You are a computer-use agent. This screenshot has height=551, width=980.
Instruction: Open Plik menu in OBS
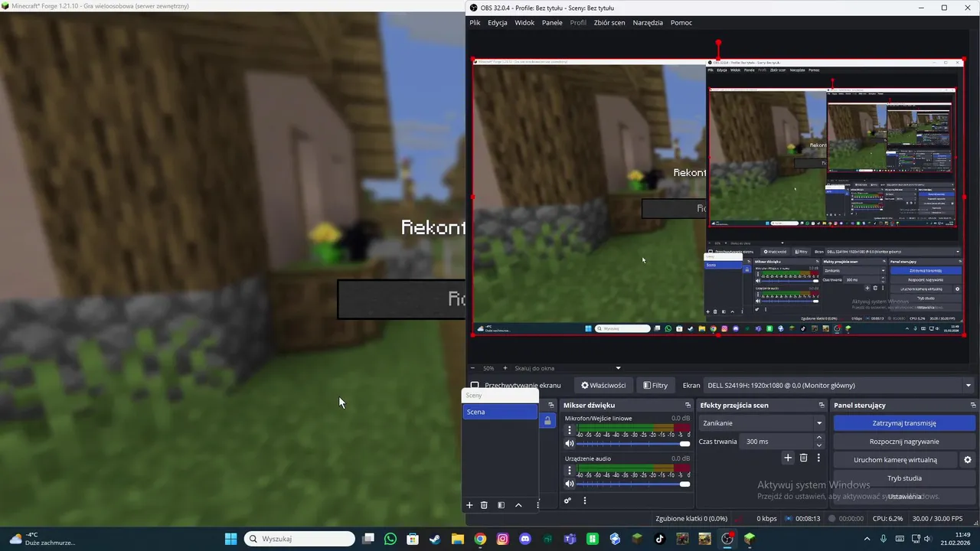click(475, 22)
